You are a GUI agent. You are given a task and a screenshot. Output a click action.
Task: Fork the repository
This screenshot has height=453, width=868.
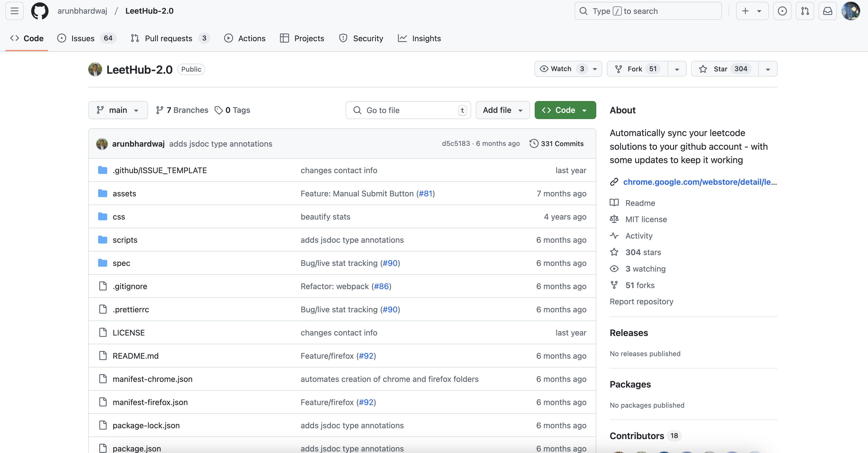click(634, 69)
